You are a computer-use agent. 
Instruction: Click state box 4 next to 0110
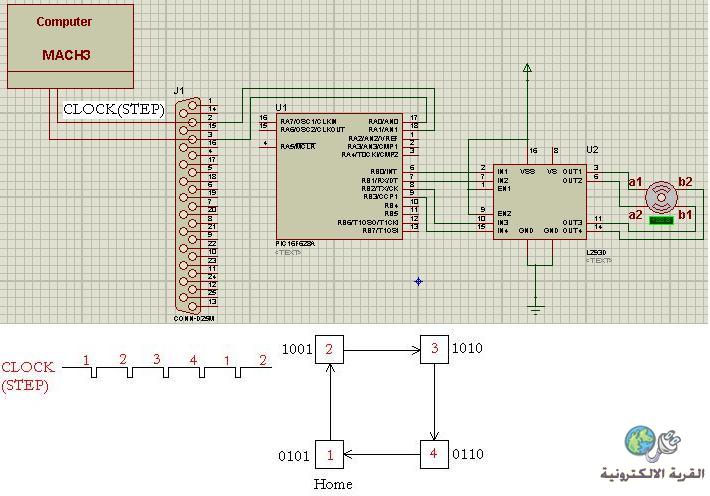coord(435,454)
